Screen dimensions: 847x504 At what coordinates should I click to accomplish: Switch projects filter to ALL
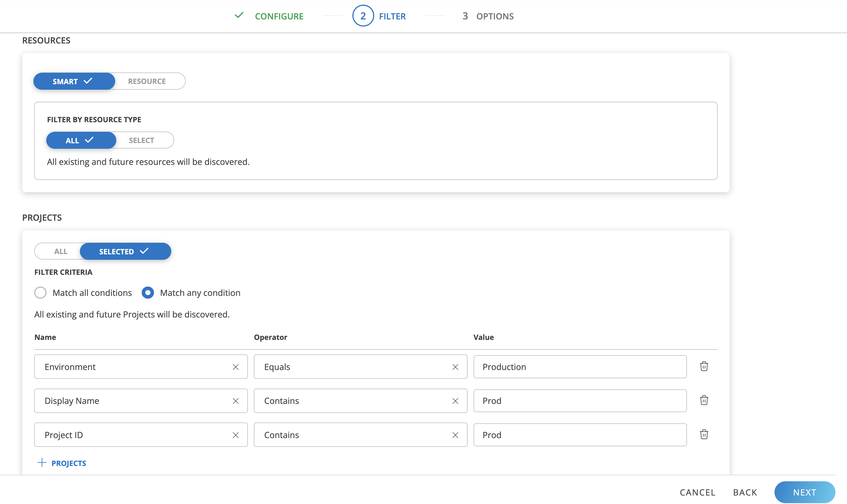(60, 251)
